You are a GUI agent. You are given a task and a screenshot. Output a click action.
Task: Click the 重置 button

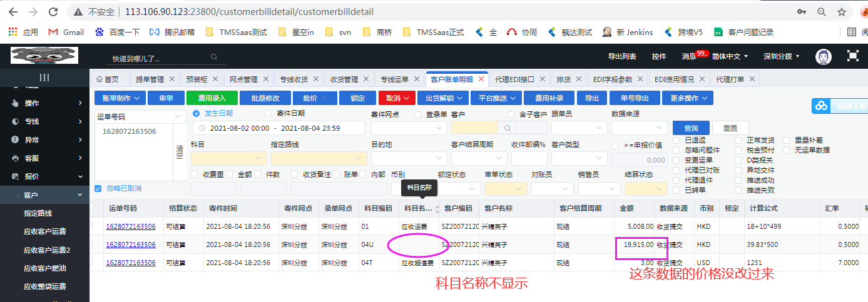730,128
